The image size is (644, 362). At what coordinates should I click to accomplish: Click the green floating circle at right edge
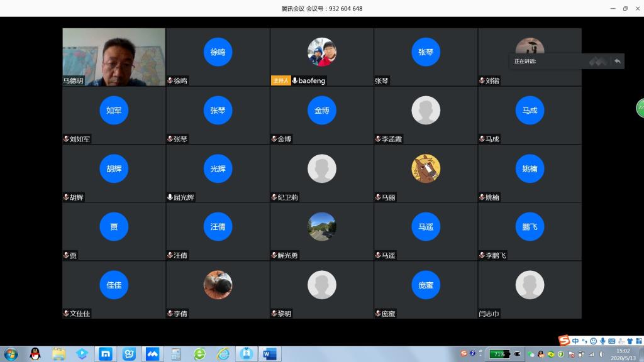point(640,107)
